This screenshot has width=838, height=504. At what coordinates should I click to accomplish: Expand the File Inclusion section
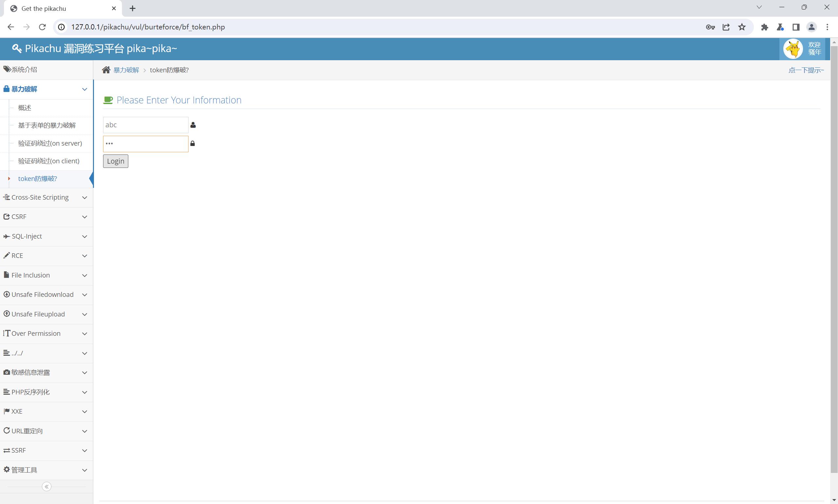click(x=46, y=276)
